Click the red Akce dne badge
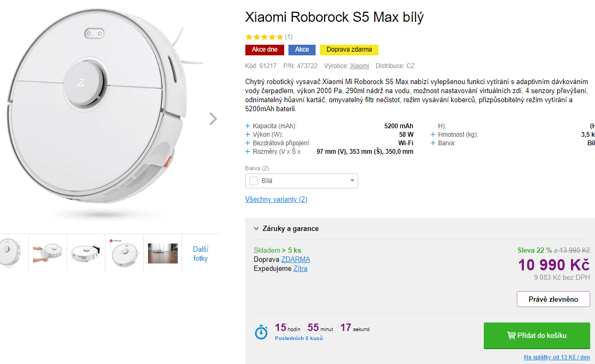Screen dimensions: 595x364 [x=265, y=49]
